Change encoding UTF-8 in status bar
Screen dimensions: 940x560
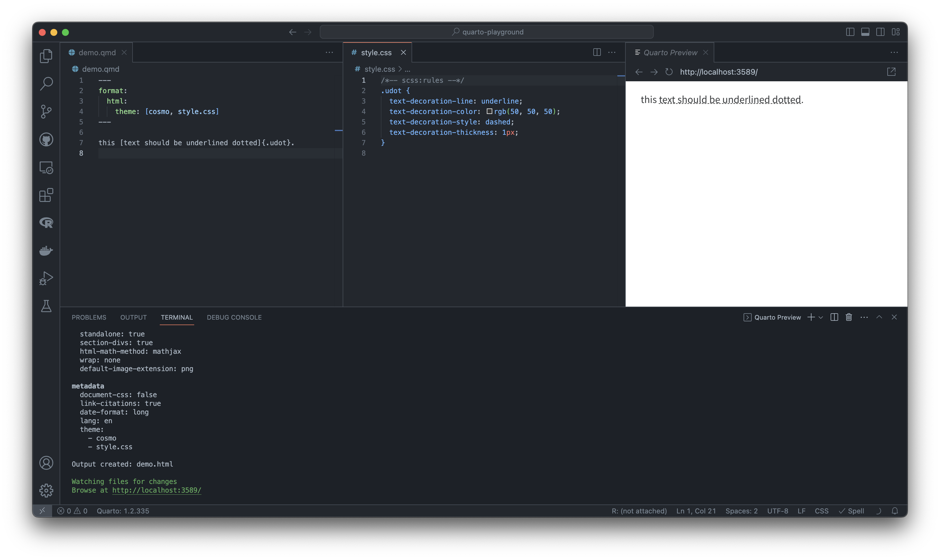click(778, 511)
